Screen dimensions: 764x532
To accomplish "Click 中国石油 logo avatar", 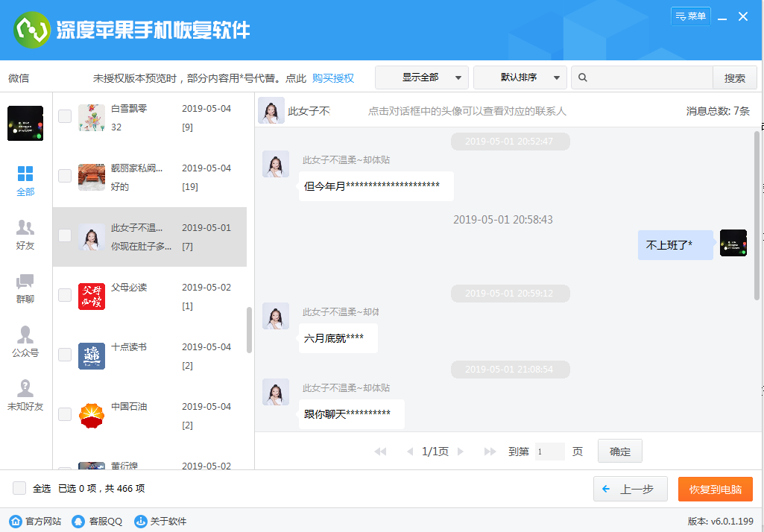I will click(92, 416).
